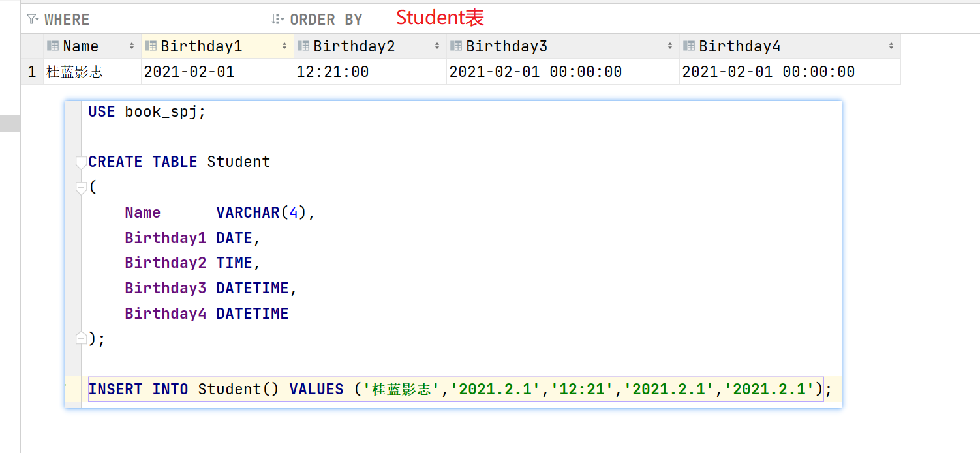The image size is (980, 453).
Task: Open sort arrows on Birthday1 column
Action: click(284, 46)
